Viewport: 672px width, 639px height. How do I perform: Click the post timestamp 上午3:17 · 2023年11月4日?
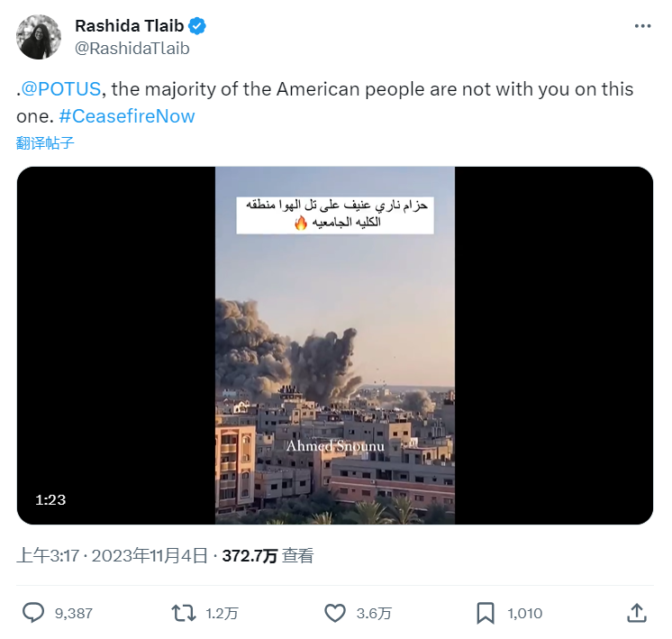113,556
